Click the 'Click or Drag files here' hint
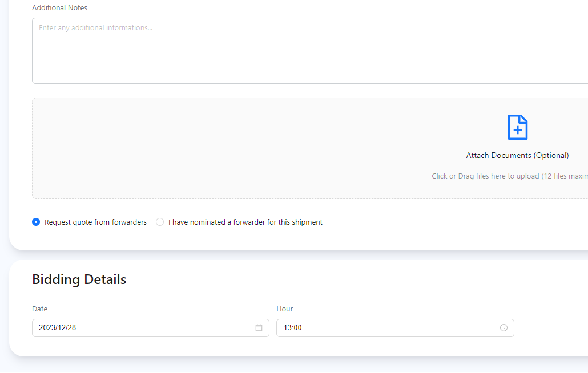588x373 pixels. tap(508, 176)
